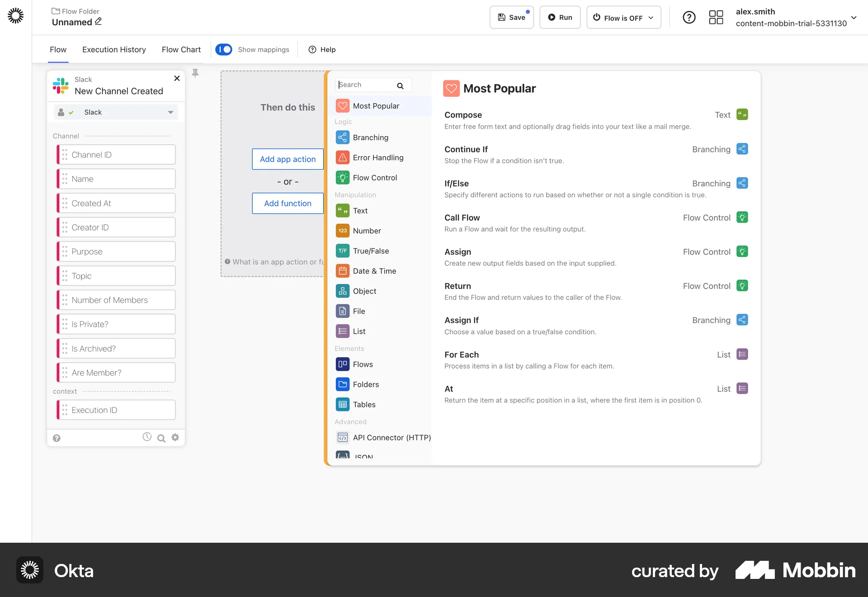Viewport: 868px width, 597px height.
Task: Switch to the Execution History tab
Action: (114, 49)
